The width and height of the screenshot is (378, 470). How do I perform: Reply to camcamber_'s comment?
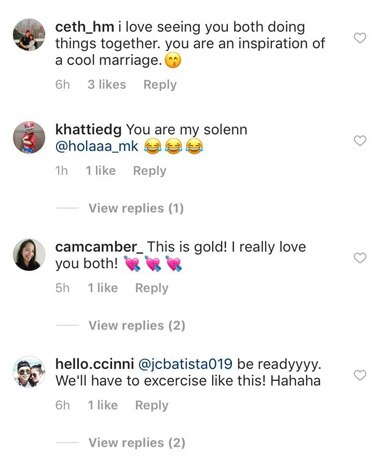[152, 288]
